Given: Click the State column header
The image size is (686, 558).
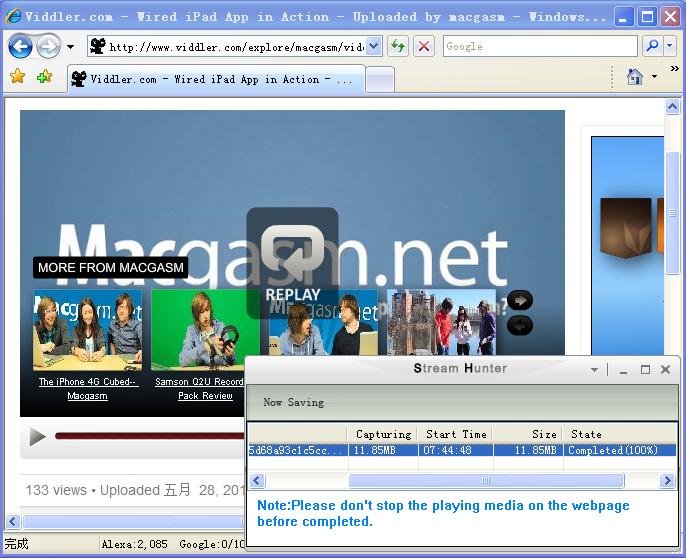Looking at the screenshot, I should 620,434.
